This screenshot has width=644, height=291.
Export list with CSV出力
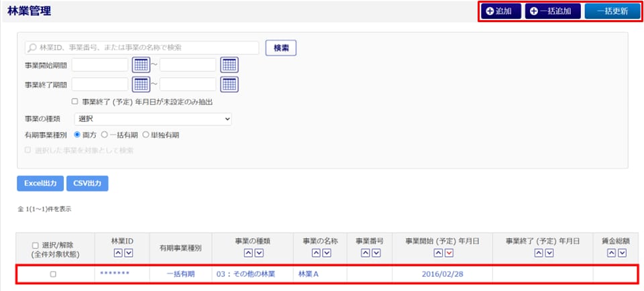click(x=87, y=184)
